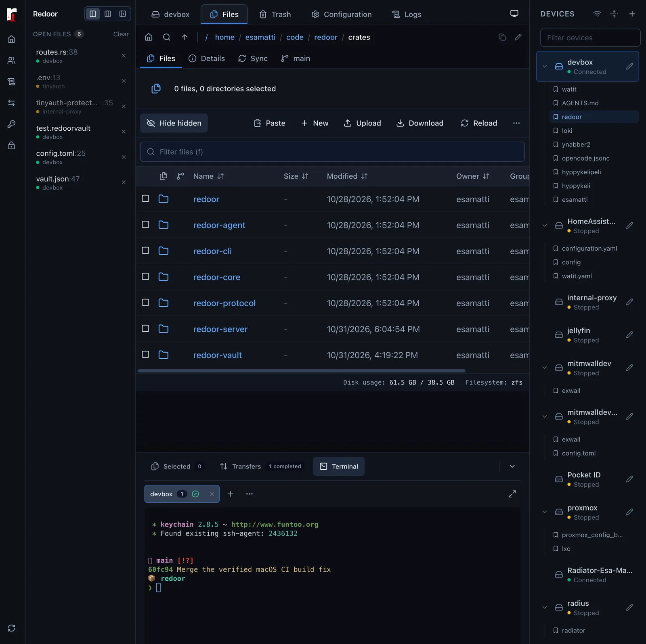Image resolution: width=646 pixels, height=644 pixels.
Task: Click the Upload button
Action: coord(362,123)
